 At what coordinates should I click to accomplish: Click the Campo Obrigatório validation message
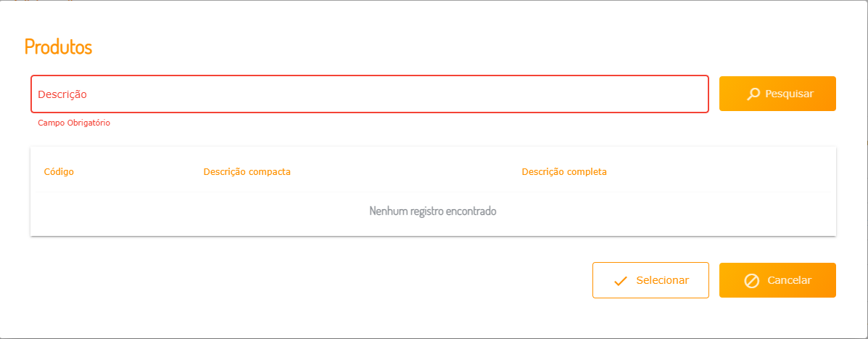point(74,123)
